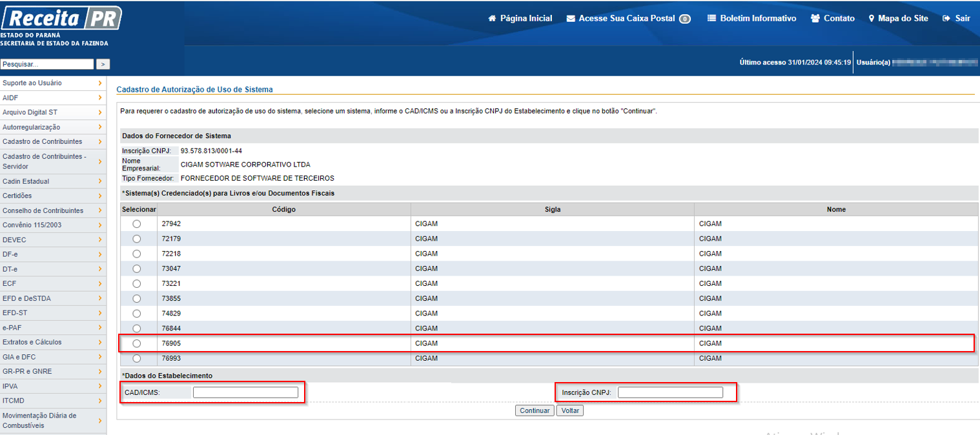980x435 pixels.
Task: Click Sair to log out
Action: pos(957,19)
